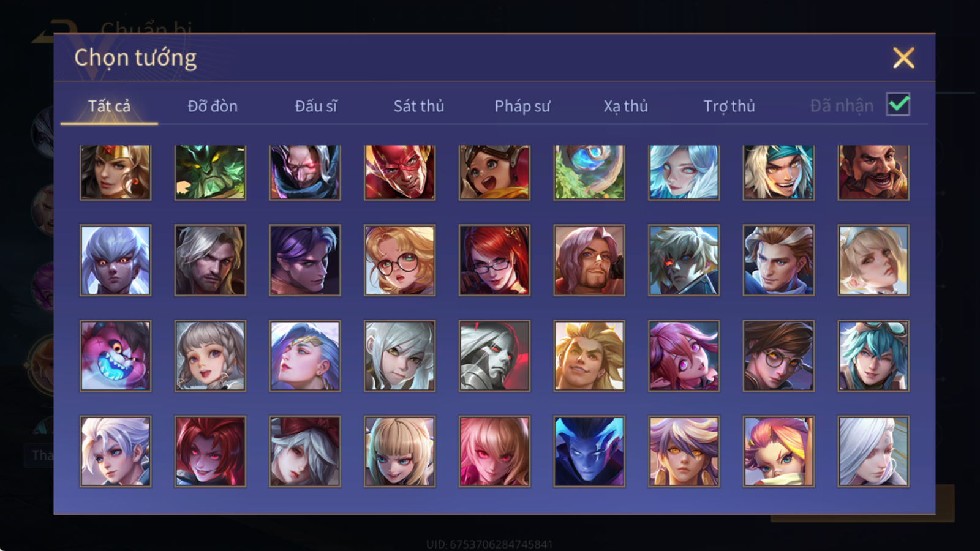980x551 pixels.
Task: Filter heroes by Xạ thủ
Action: click(x=625, y=106)
